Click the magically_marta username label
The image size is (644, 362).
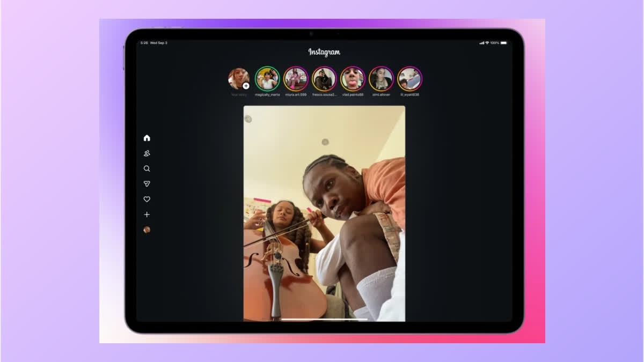tap(267, 95)
